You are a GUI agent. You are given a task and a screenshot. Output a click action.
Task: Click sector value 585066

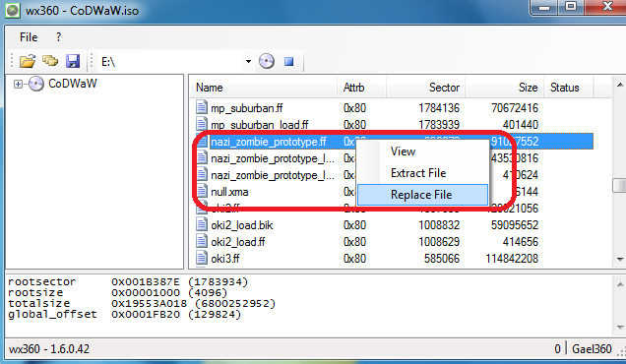coord(442,259)
